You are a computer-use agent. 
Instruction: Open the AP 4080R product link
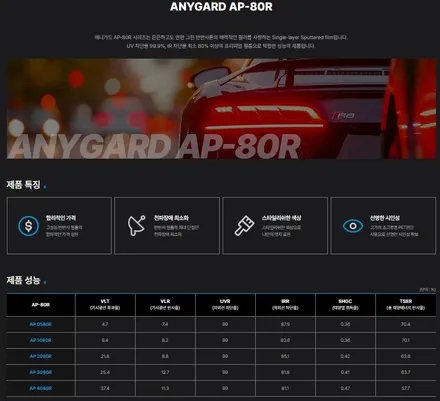[41, 388]
